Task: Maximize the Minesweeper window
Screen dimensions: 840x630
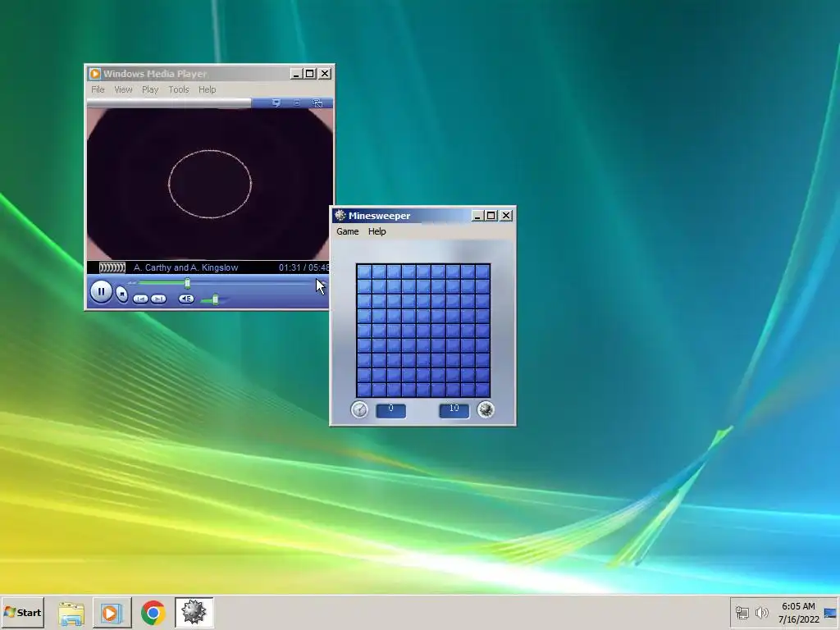Action: click(491, 216)
